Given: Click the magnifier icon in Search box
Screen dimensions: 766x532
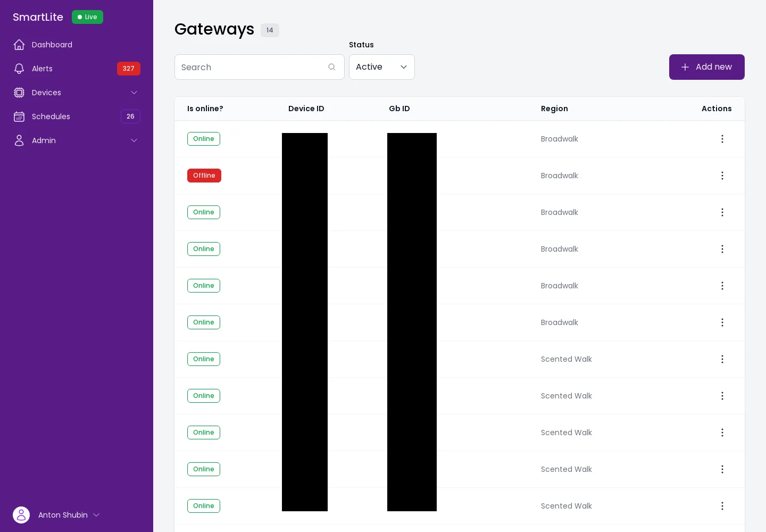Looking at the screenshot, I should (332, 67).
